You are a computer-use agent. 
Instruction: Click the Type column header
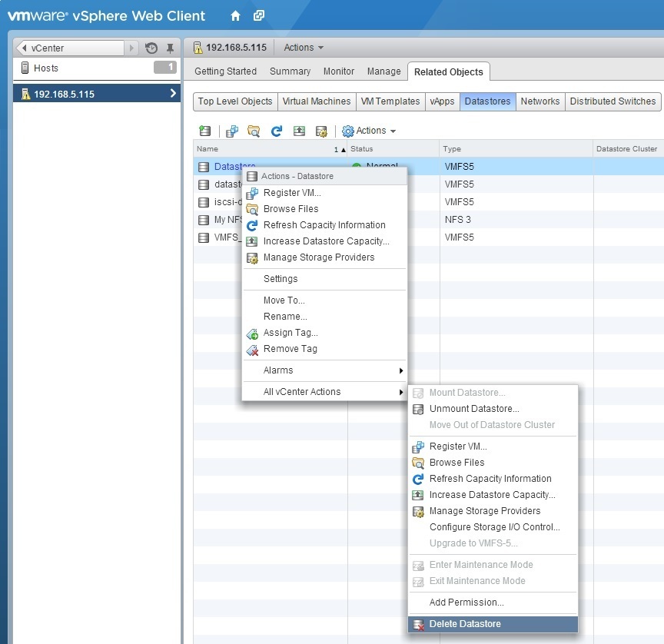(x=516, y=149)
